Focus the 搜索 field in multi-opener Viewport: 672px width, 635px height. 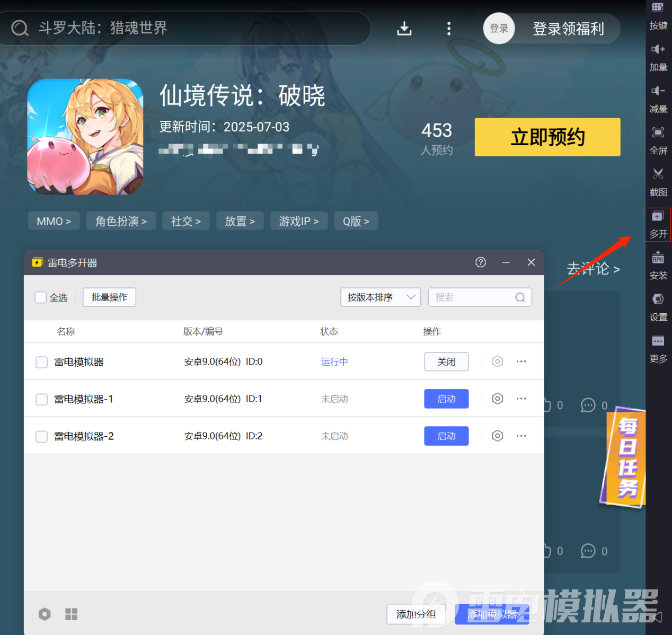pos(480,297)
